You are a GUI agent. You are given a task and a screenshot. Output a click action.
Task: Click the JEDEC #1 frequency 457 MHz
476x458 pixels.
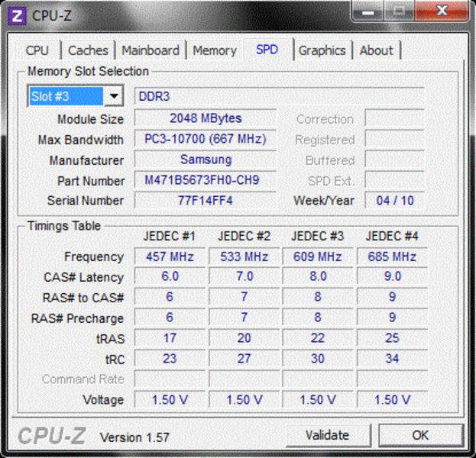tap(170, 257)
